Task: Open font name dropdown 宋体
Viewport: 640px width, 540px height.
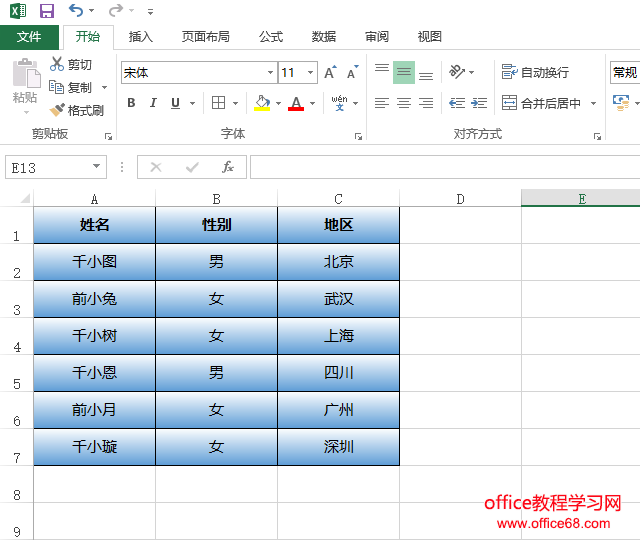Action: click(x=270, y=73)
